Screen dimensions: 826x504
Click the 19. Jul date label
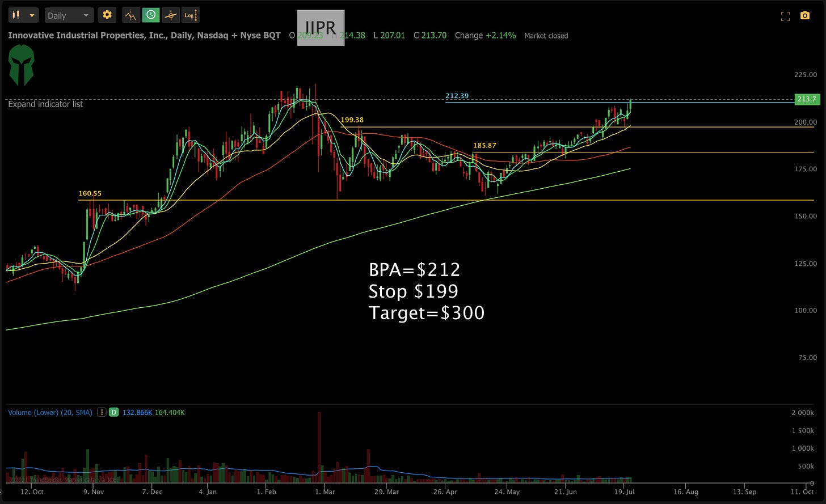coord(625,492)
